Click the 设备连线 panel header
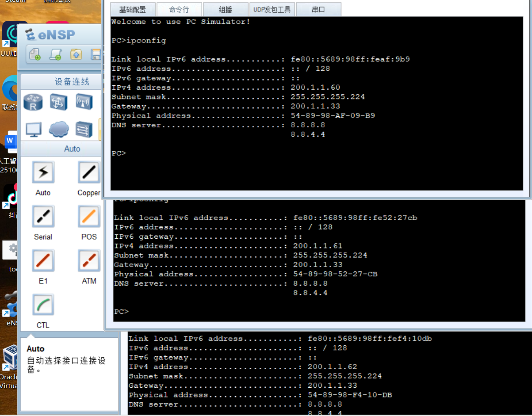The height and width of the screenshot is (416, 532). [72, 82]
